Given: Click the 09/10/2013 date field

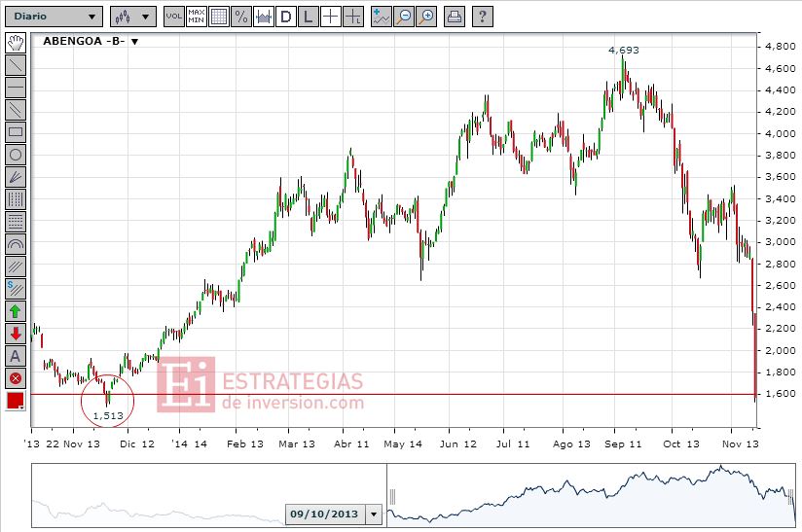Looking at the screenshot, I should 325,514.
